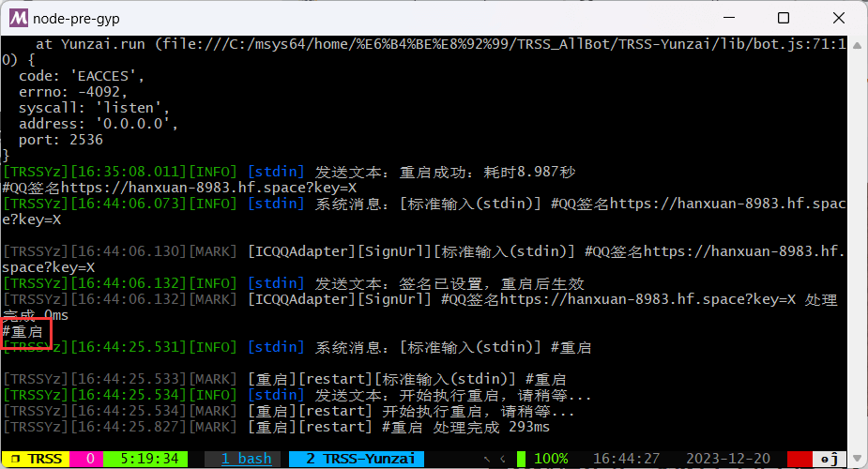Maximize the terminal window
868x469 pixels.
[783, 18]
